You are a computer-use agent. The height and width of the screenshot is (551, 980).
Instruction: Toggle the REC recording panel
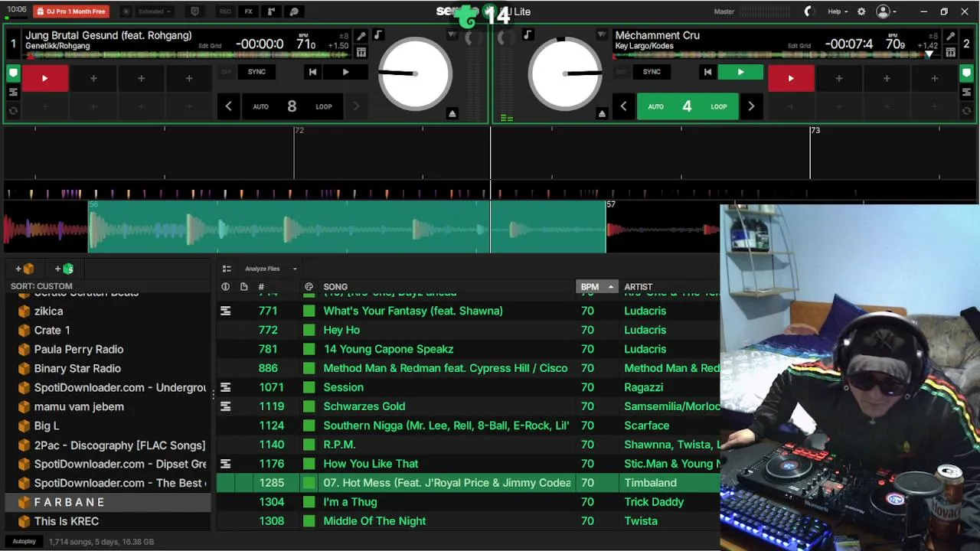pyautogui.click(x=225, y=11)
